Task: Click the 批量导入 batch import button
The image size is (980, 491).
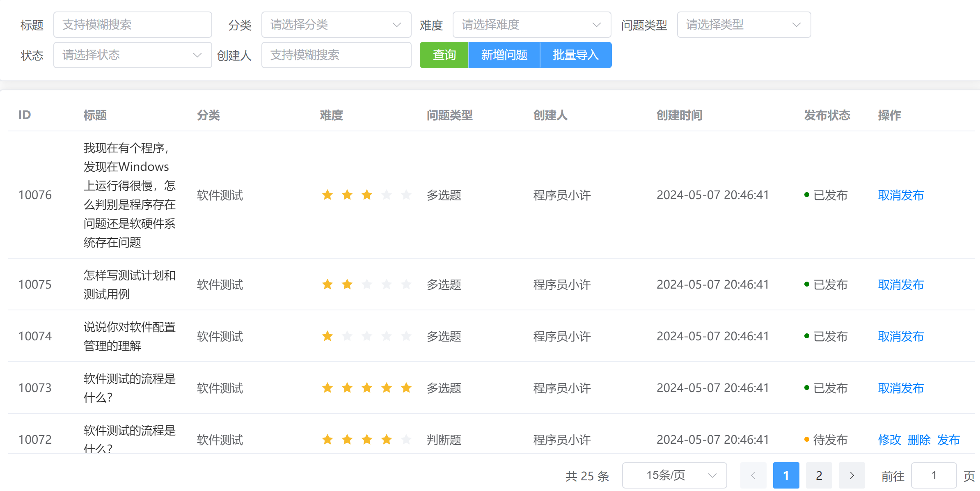Action: pyautogui.click(x=575, y=55)
